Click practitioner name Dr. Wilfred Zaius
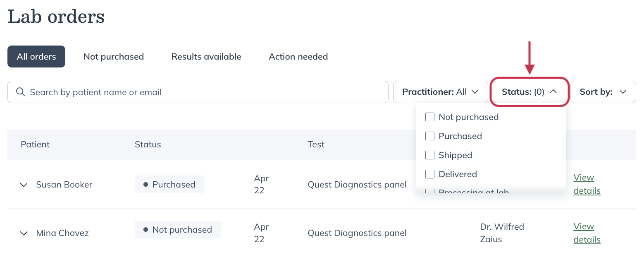 [x=502, y=233]
